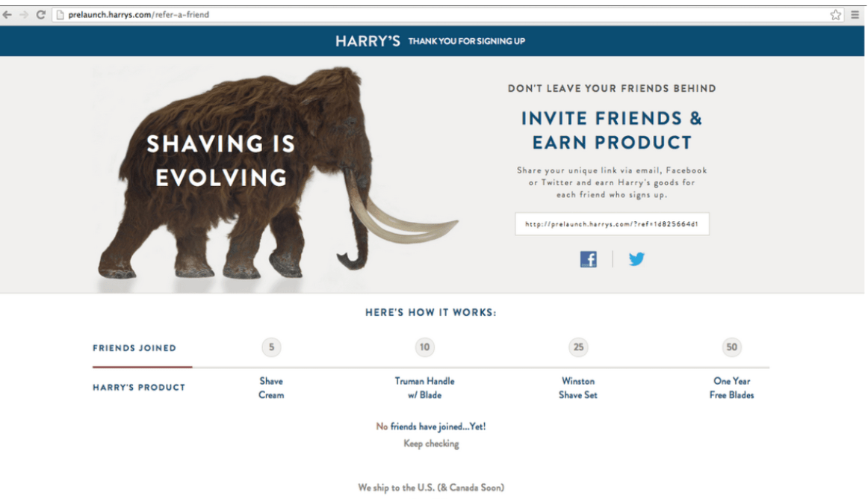Viewport: 868px width, 499px height.
Task: Click the 25 friends milestone circle
Action: tap(578, 347)
